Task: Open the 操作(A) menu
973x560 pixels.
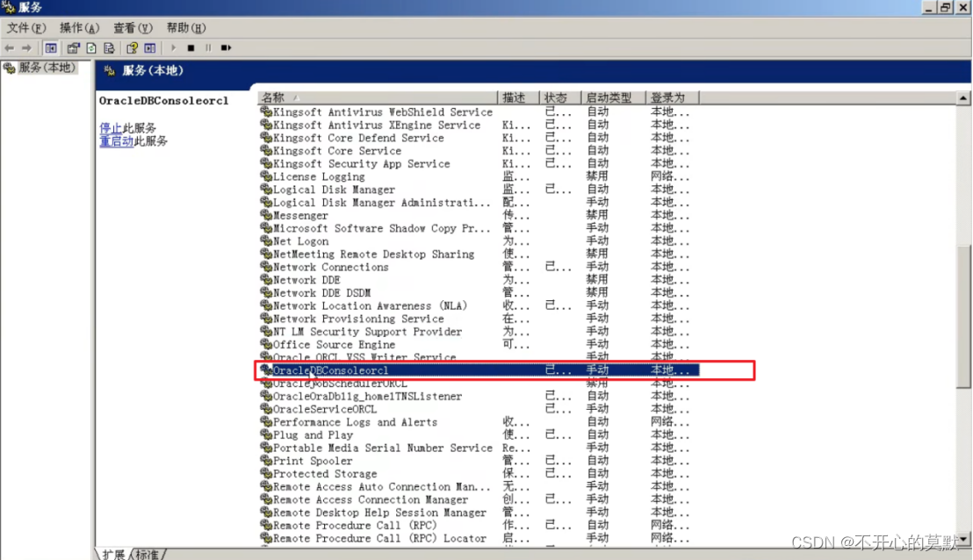Action: [79, 28]
